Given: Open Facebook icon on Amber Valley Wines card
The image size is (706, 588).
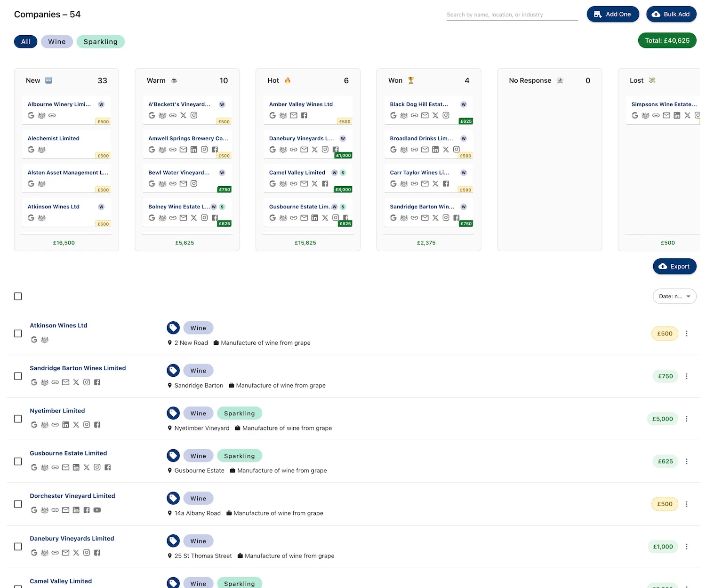Looking at the screenshot, I should [304, 115].
